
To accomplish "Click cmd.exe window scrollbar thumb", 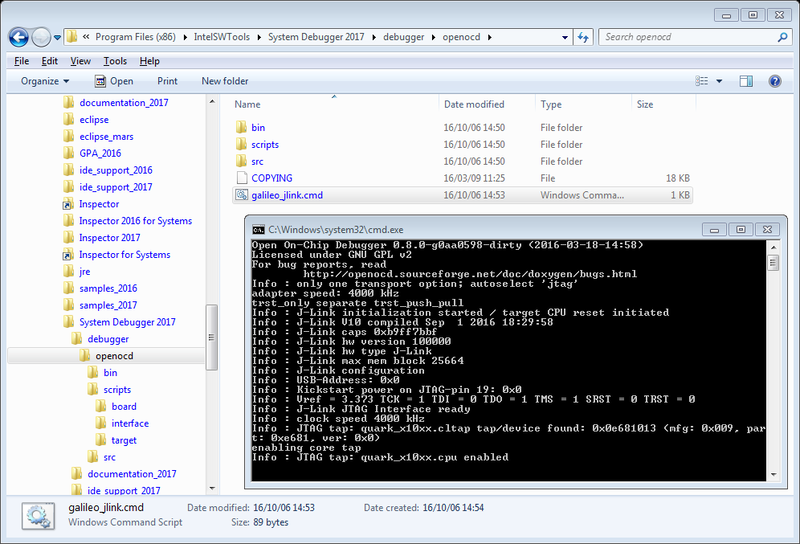I will [773, 263].
